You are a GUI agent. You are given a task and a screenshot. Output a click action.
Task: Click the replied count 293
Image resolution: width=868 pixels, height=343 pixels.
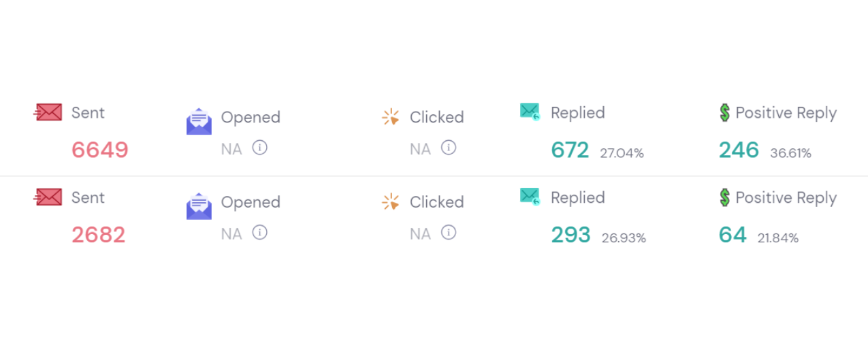pyautogui.click(x=570, y=235)
